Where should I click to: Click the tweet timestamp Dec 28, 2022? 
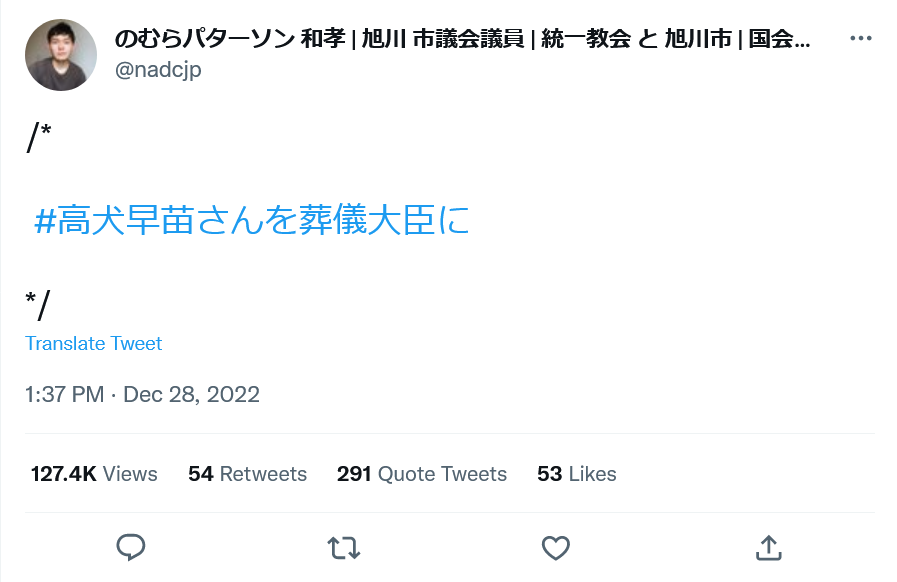pyautogui.click(x=142, y=394)
